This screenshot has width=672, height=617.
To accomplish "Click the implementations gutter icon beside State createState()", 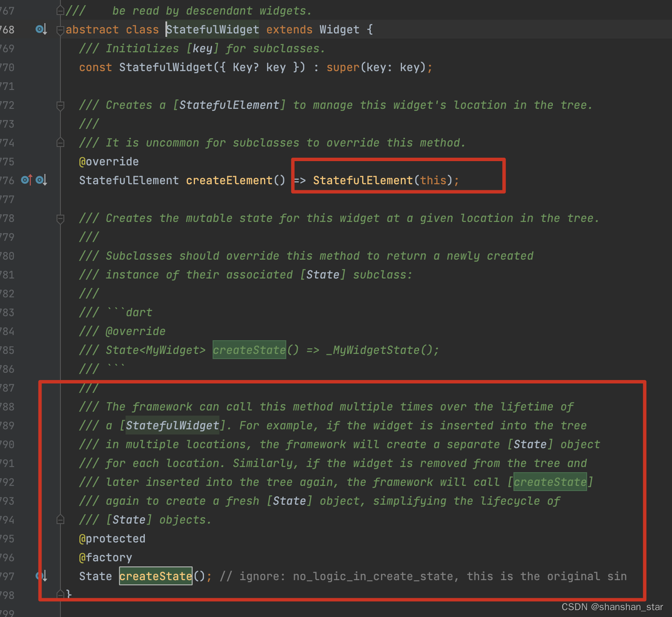I will click(41, 576).
